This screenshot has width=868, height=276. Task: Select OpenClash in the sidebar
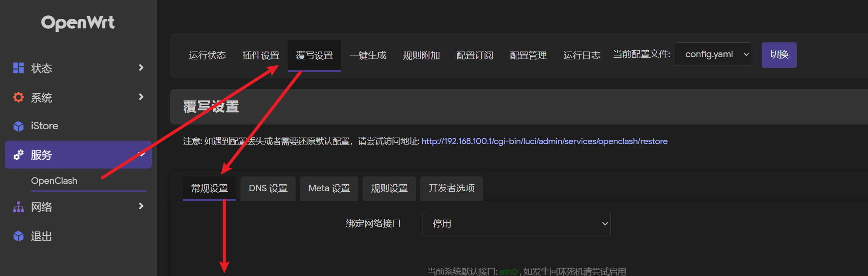(x=54, y=181)
